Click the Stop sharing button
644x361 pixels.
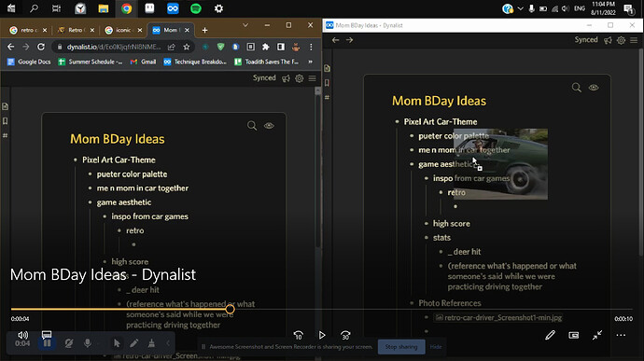pyautogui.click(x=400, y=347)
